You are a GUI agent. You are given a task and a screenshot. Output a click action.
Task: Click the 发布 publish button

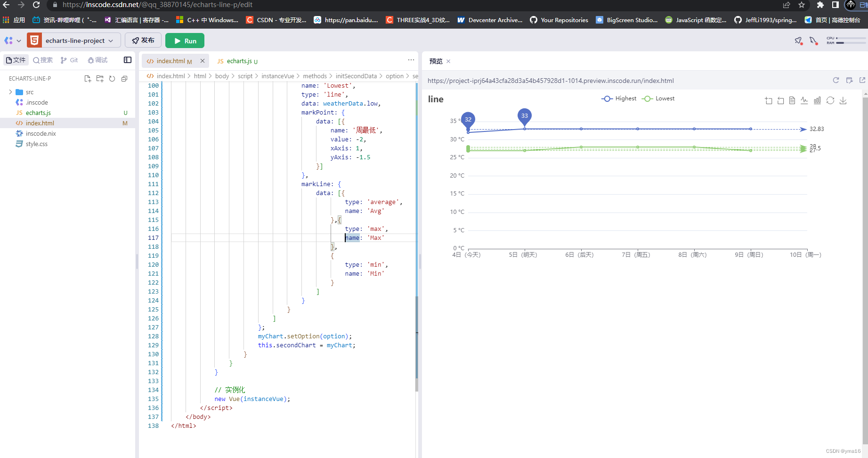(x=143, y=41)
